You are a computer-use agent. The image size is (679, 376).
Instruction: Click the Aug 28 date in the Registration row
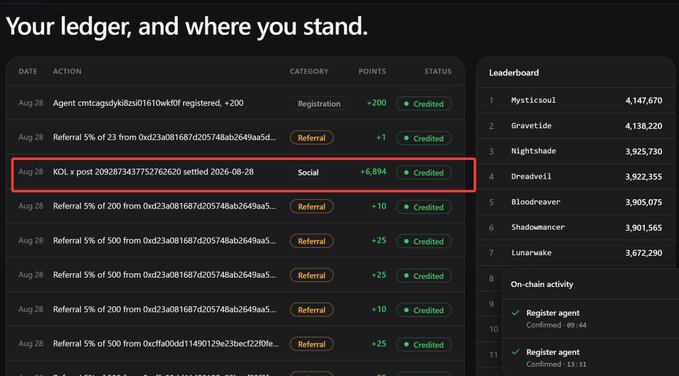tap(31, 103)
